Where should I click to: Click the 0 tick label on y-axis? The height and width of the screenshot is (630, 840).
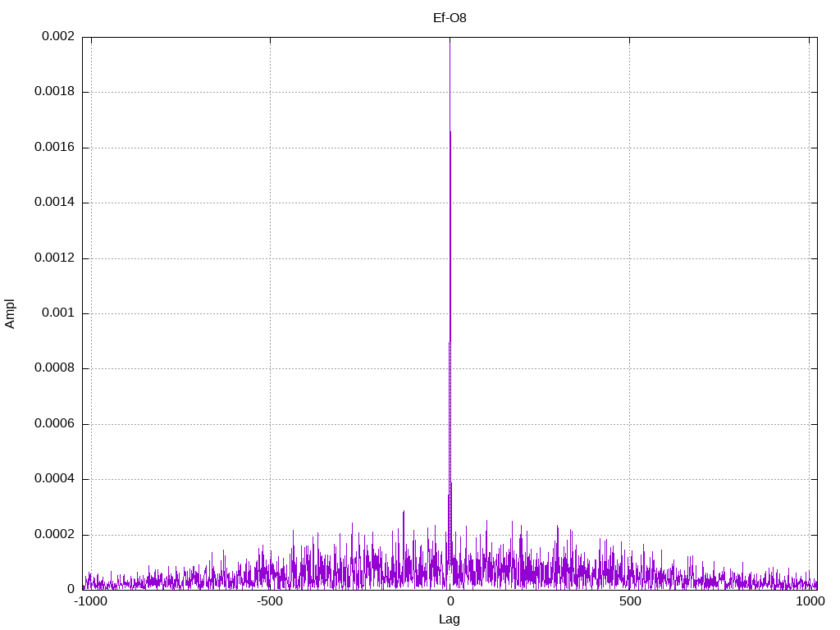[71, 590]
